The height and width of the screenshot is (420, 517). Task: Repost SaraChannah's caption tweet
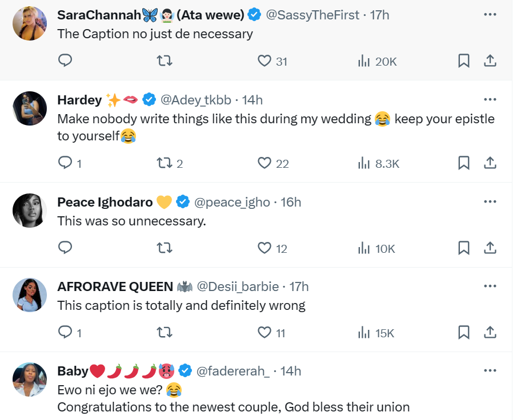coord(165,60)
